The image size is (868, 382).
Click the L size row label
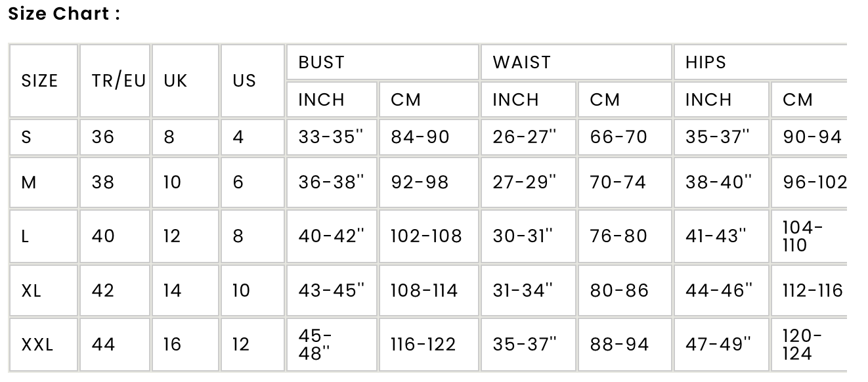tap(26, 236)
